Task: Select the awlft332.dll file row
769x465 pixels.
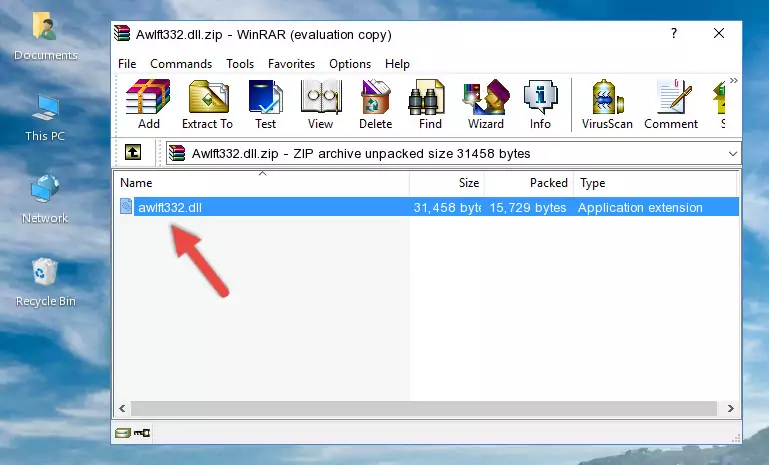Action: (428, 207)
